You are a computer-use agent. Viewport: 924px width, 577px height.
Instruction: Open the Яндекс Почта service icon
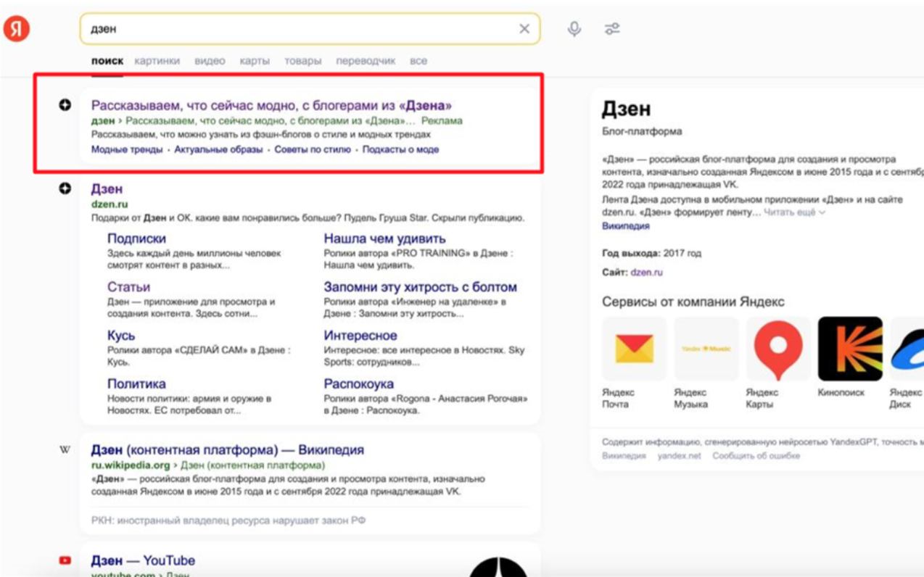tap(634, 349)
